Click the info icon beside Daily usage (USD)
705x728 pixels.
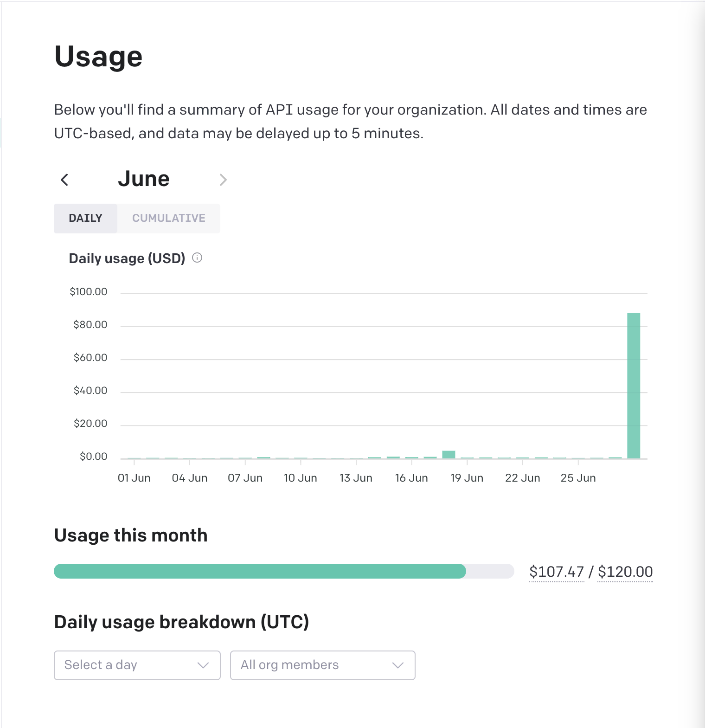coord(197,258)
